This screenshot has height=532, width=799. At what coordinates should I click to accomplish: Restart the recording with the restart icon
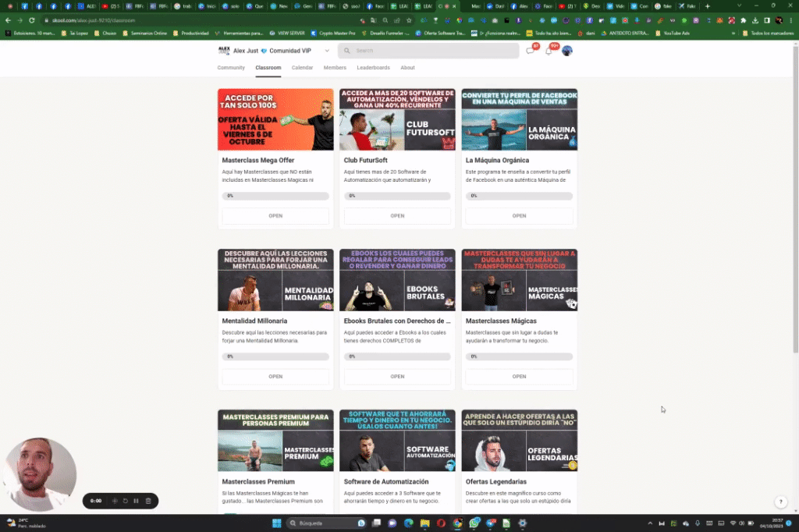coord(126,501)
